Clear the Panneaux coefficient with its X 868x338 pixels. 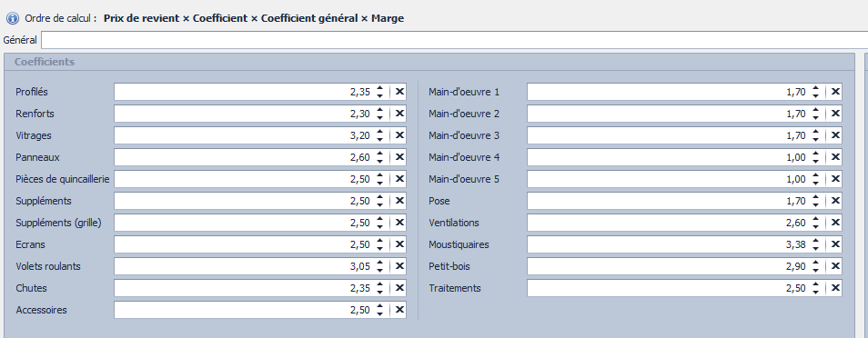(x=399, y=157)
